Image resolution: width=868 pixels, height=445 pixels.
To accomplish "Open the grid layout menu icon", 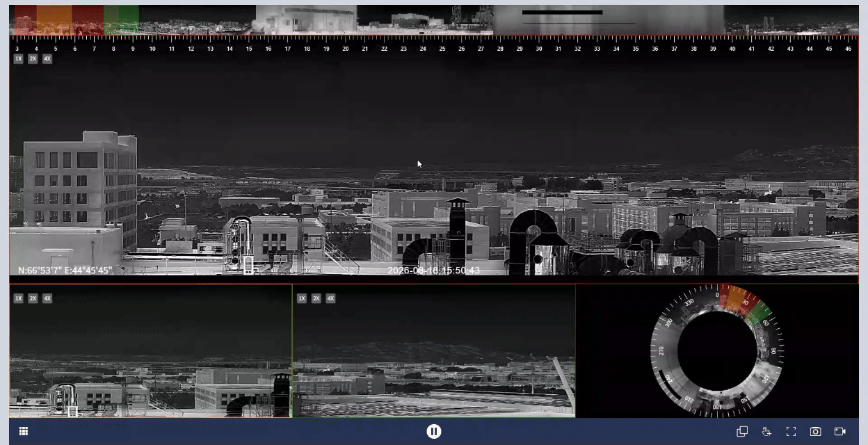I will [x=23, y=431].
